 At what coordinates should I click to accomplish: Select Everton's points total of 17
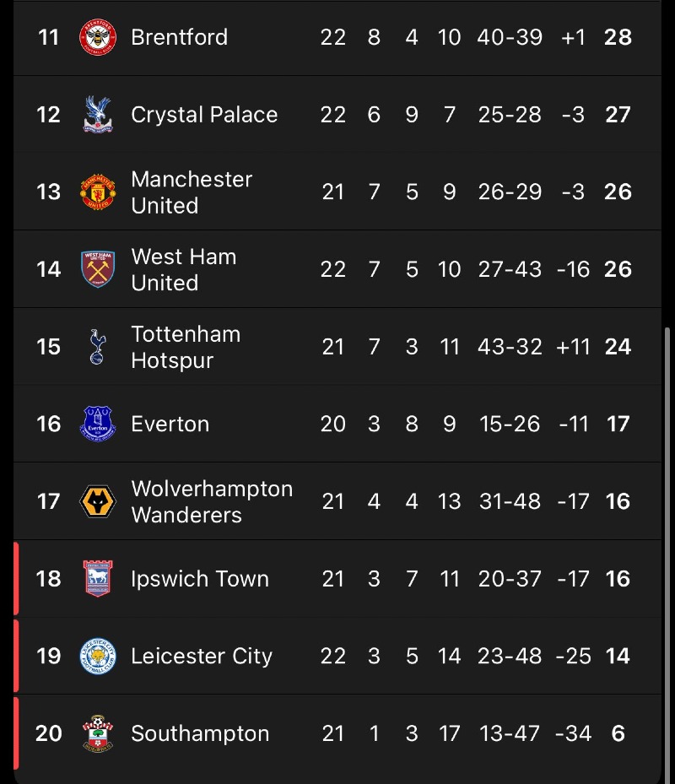[618, 424]
